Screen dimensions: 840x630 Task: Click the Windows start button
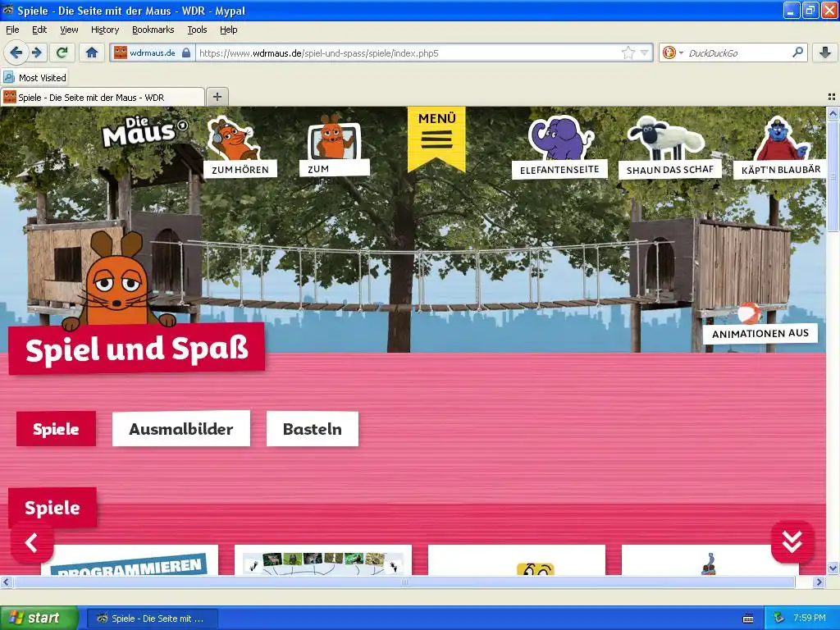point(39,619)
